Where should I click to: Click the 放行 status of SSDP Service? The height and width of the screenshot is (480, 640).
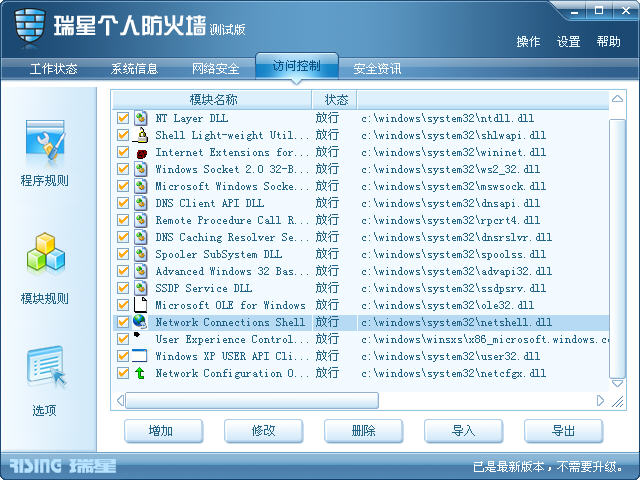327,288
